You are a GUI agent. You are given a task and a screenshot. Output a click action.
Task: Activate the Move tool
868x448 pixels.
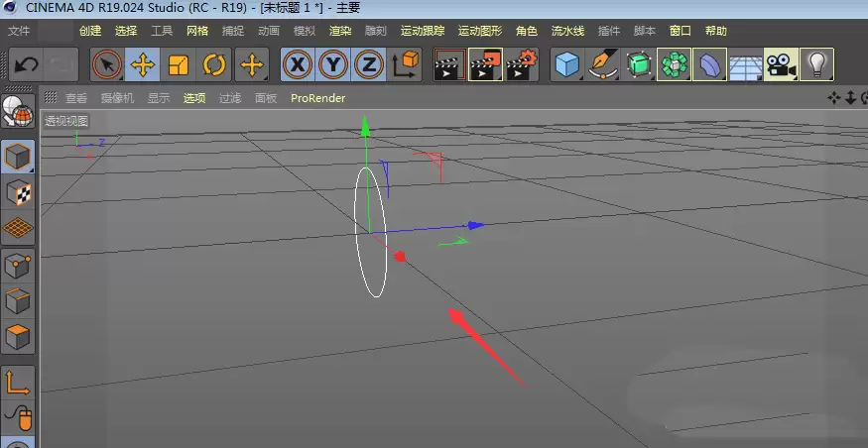click(x=143, y=65)
